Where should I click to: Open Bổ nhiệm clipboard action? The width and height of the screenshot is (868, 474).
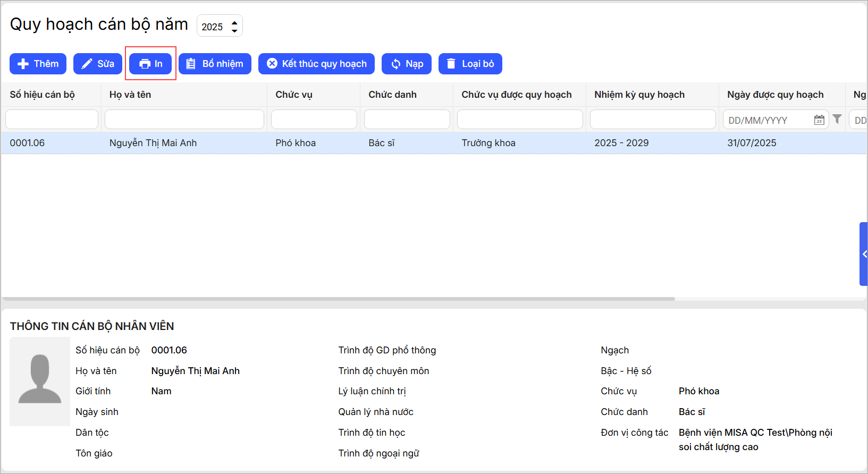(x=215, y=64)
